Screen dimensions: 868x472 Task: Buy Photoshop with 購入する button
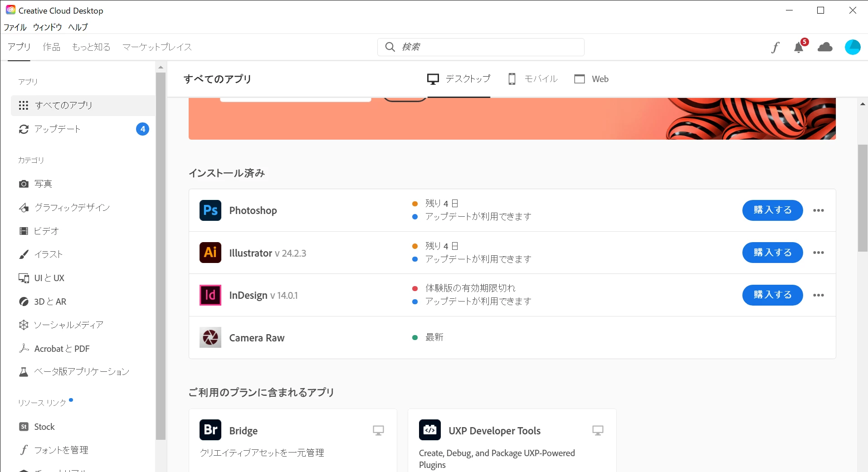click(x=772, y=210)
